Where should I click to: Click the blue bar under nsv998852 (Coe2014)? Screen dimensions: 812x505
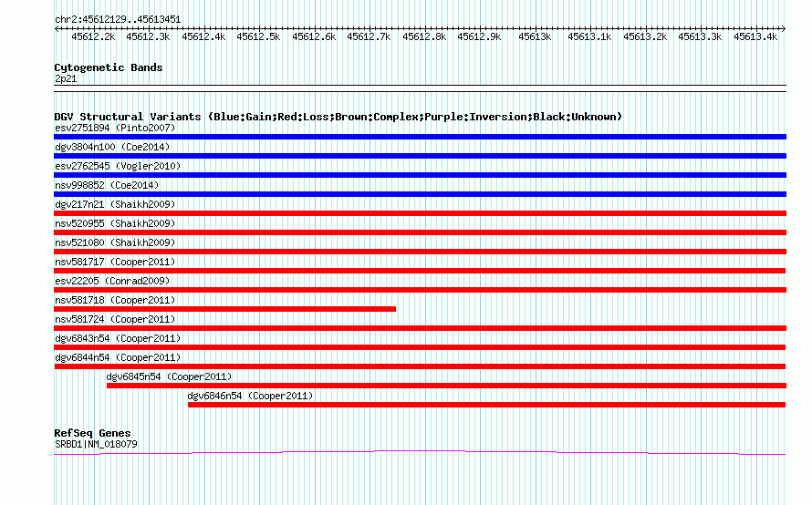click(x=420, y=194)
